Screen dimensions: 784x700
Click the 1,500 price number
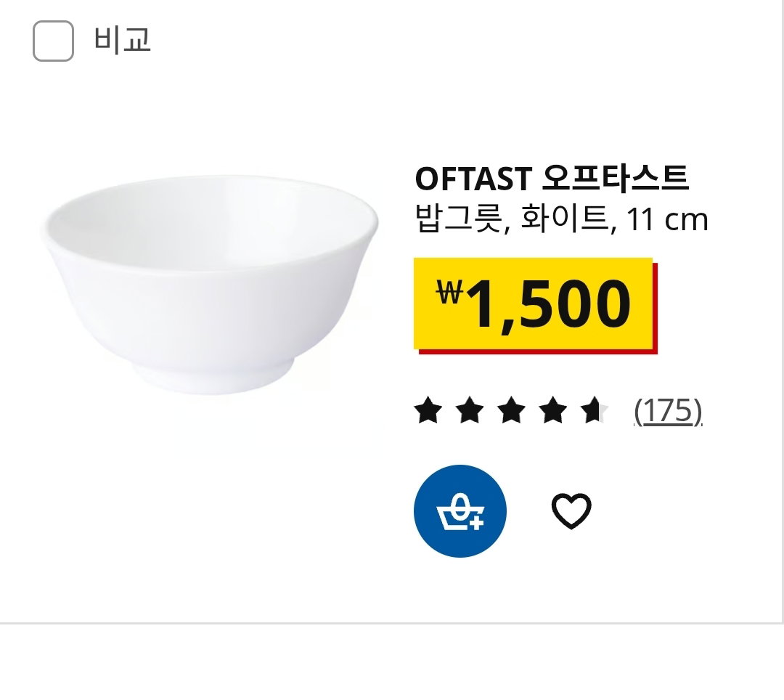[549, 304]
